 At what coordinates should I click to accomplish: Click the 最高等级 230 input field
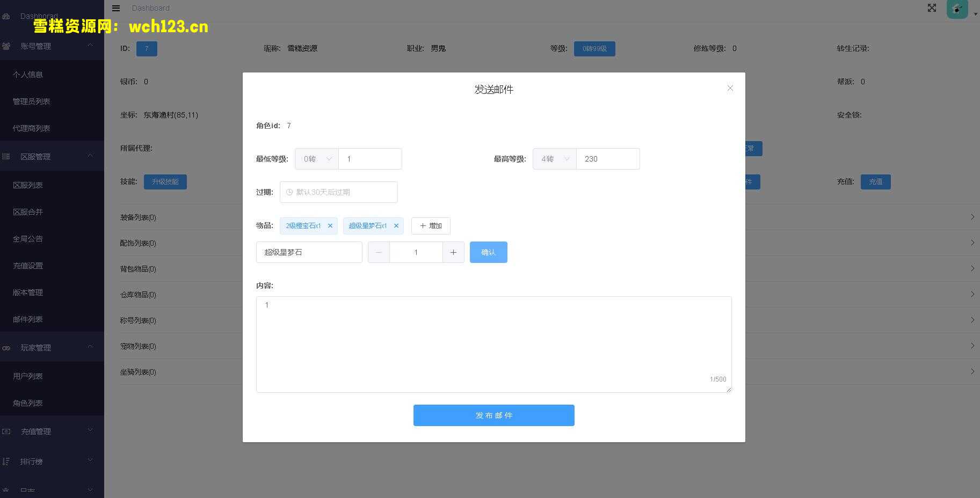pyautogui.click(x=608, y=159)
